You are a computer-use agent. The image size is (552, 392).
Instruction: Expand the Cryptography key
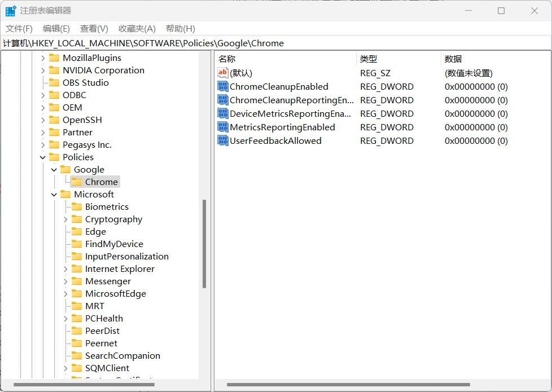point(65,219)
